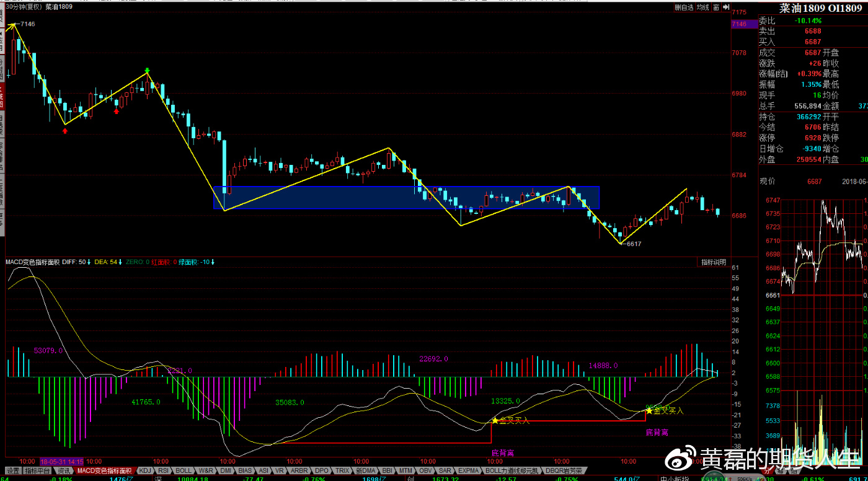Click the 日增仓 -9340 value
This screenshot has height=481, width=868.
811,149
